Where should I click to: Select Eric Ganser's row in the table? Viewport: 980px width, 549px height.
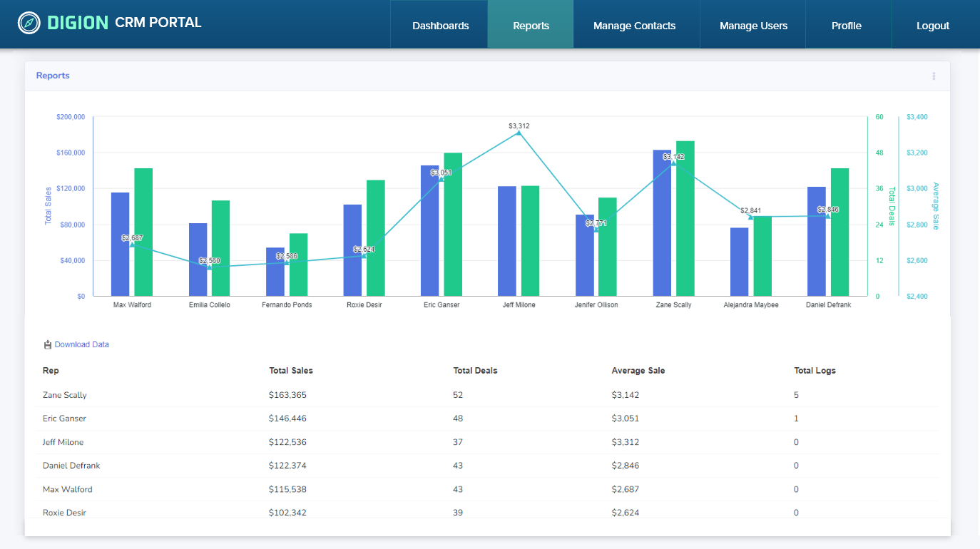coord(285,418)
